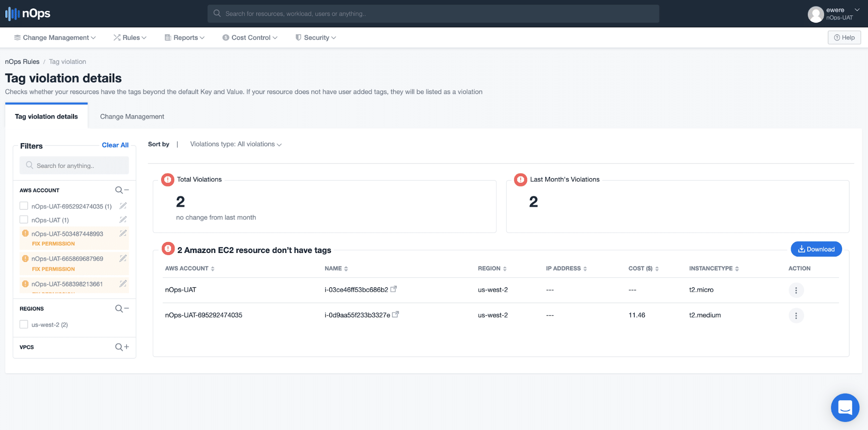The width and height of the screenshot is (868, 430).
Task: Click warning icon next to nOps-UAT-665869687969
Action: pos(25,259)
